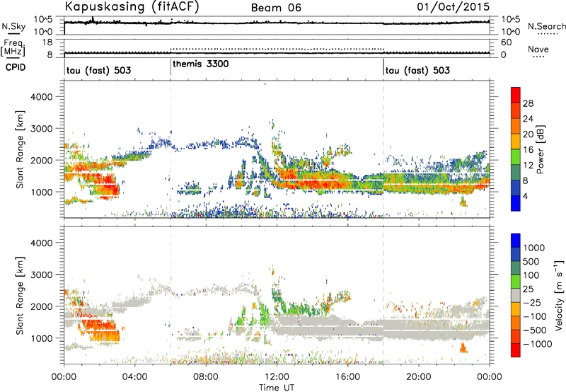Viewport: 566px width, 392px height.
Task: Click the '1000' tick on velocity colorbar
Action: pyautogui.click(x=534, y=248)
